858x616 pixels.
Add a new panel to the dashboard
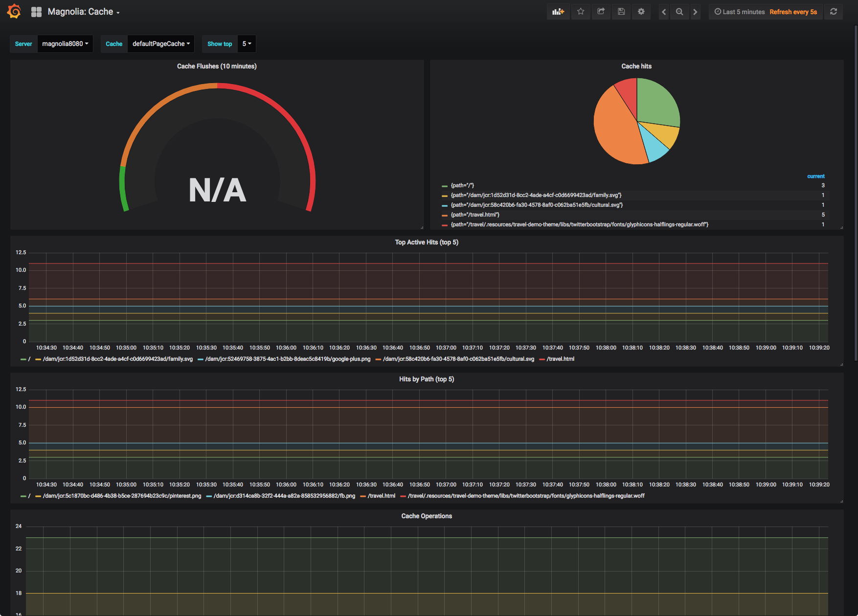(x=558, y=11)
